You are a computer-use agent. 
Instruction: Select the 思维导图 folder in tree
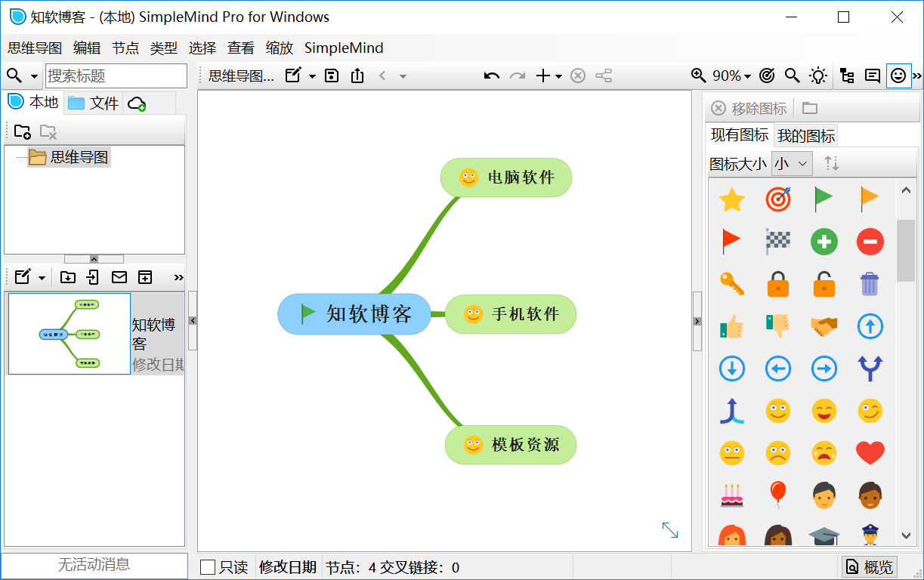coord(69,157)
